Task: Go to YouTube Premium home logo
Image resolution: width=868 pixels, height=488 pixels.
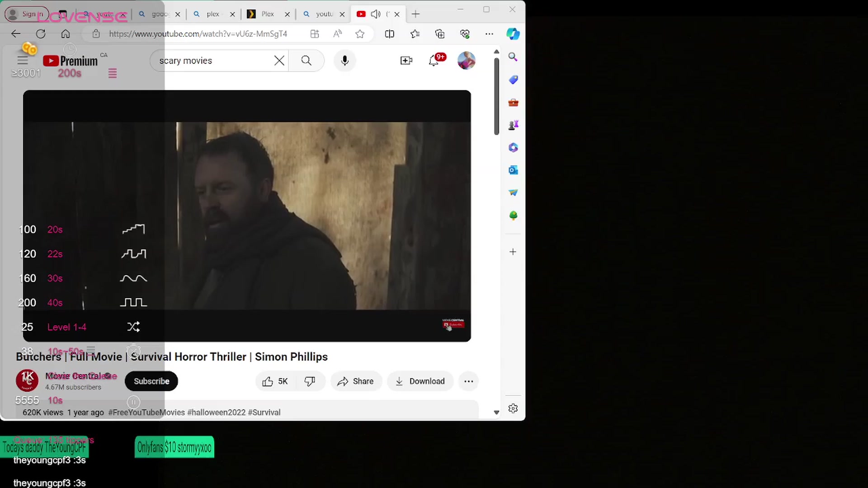Action: click(x=70, y=61)
